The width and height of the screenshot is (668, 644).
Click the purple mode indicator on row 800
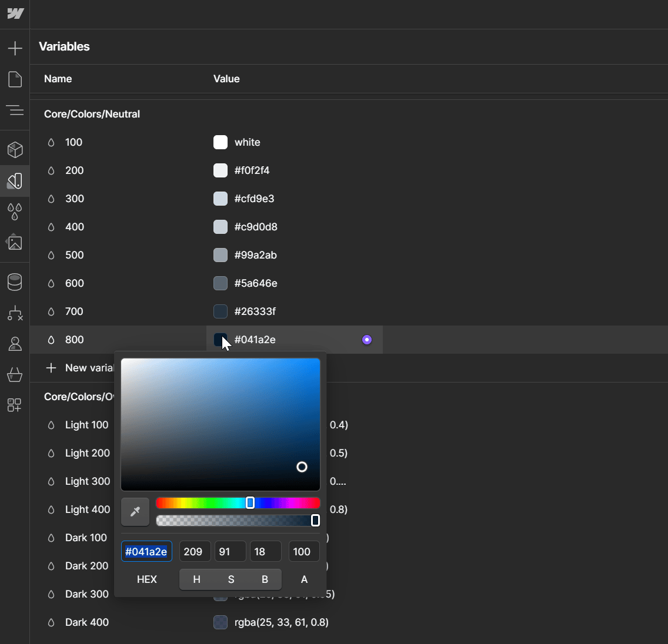click(366, 340)
